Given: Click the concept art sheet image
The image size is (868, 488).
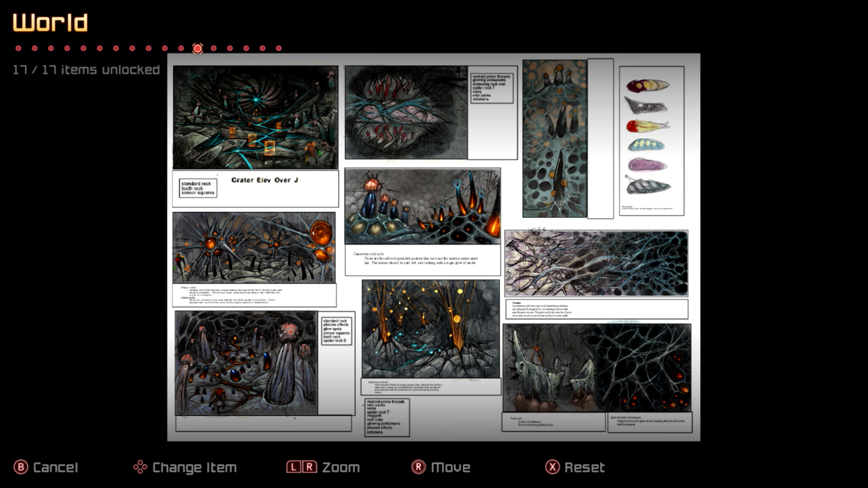Looking at the screenshot, I should click(434, 247).
